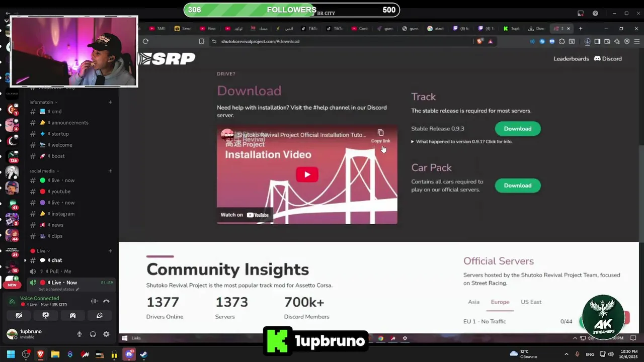
Task: Click the Discord disconnect call icon
Action: click(x=106, y=301)
